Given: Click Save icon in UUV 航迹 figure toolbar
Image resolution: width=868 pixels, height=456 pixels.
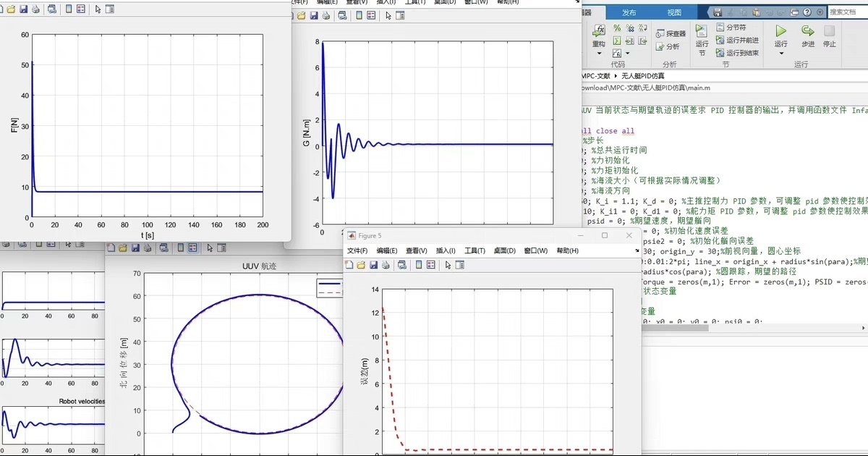Looking at the screenshot, I should click(135, 248).
